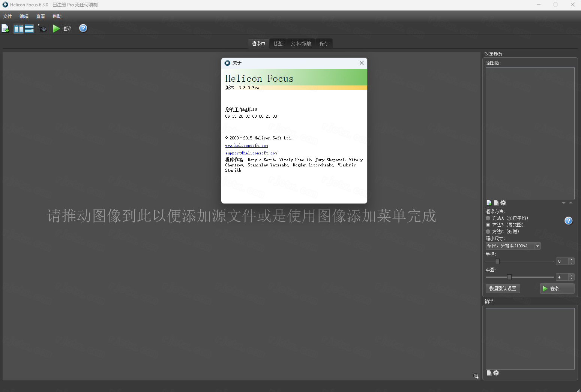Switch to the 渲染中 tab
581x392 pixels.
pos(258,43)
